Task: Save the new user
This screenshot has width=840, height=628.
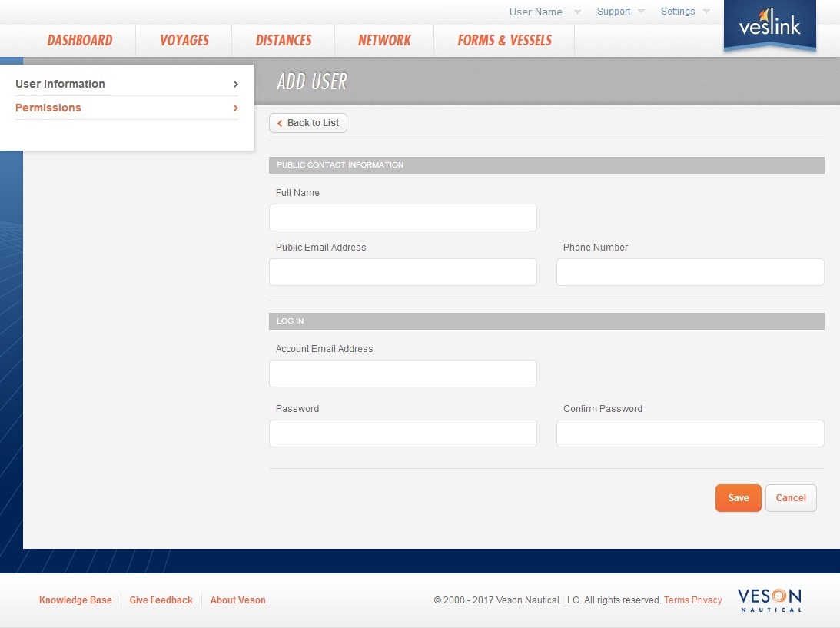Action: tap(737, 497)
